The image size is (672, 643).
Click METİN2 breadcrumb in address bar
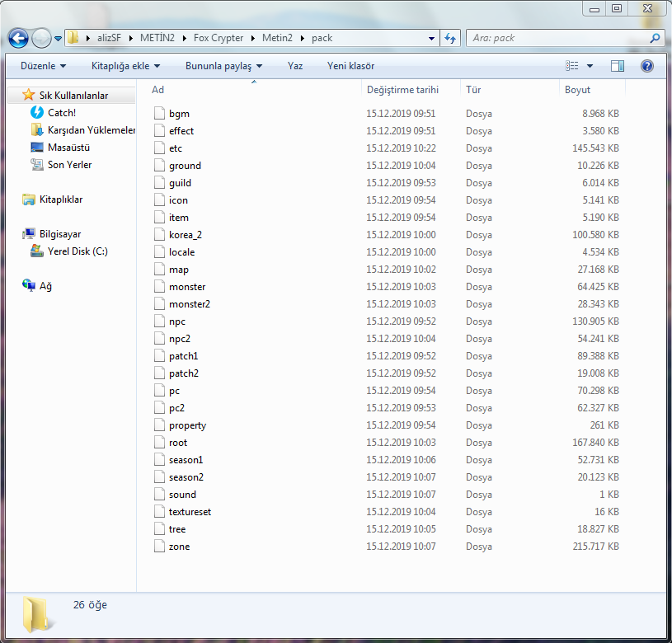point(157,38)
